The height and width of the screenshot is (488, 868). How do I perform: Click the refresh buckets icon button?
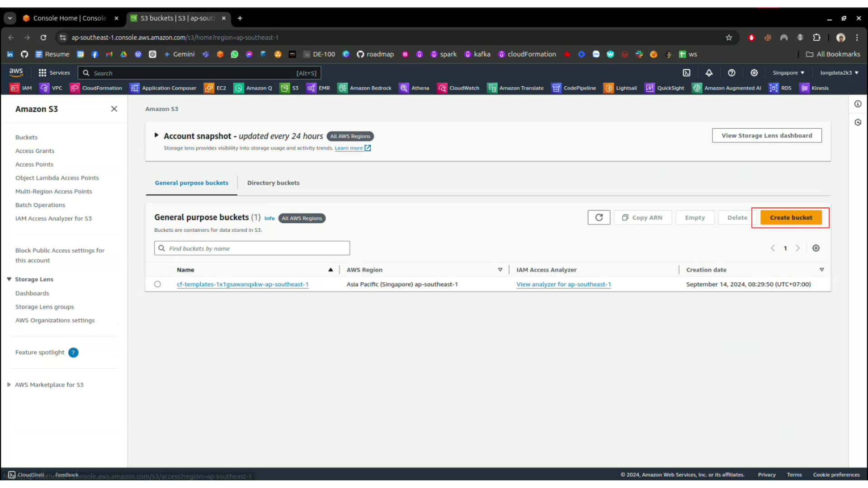tap(599, 217)
